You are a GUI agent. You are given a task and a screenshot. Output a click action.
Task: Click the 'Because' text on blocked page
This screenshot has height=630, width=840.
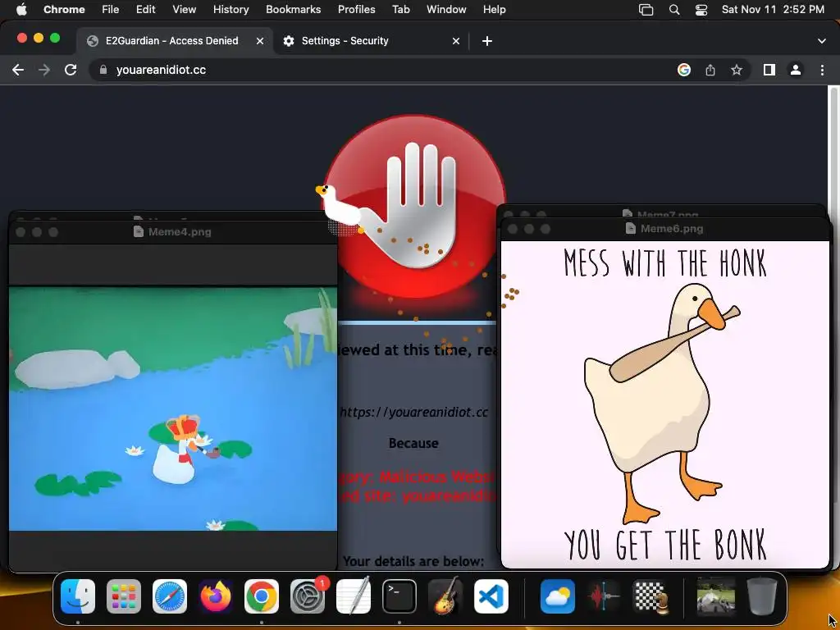[x=413, y=444]
